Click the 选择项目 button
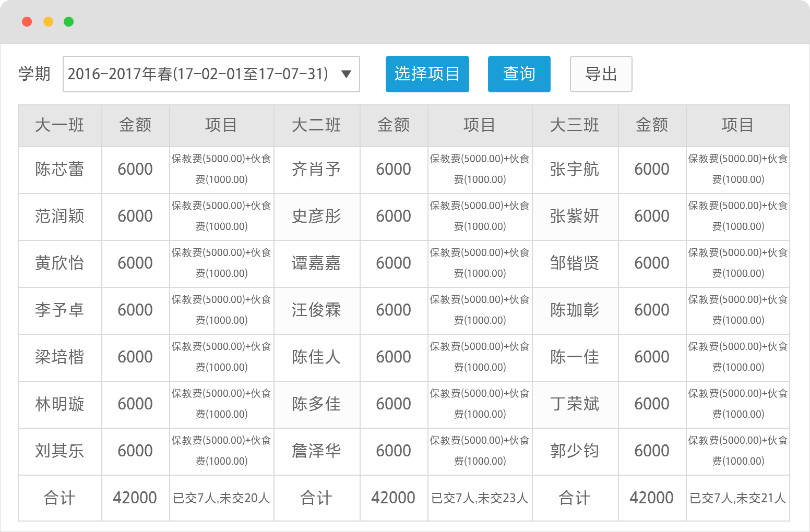 click(x=427, y=74)
